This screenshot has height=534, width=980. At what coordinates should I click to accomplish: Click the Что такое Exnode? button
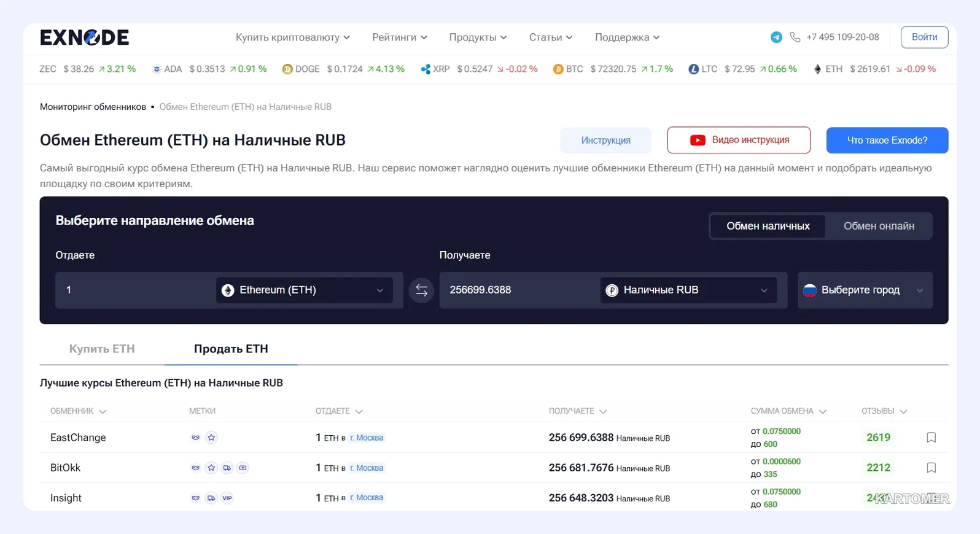[887, 141]
